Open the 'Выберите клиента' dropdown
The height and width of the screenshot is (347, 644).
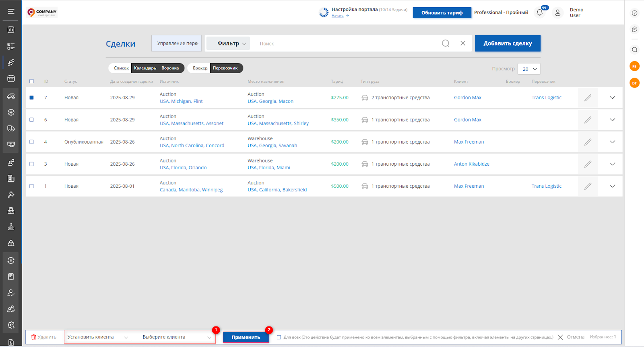[176, 337]
